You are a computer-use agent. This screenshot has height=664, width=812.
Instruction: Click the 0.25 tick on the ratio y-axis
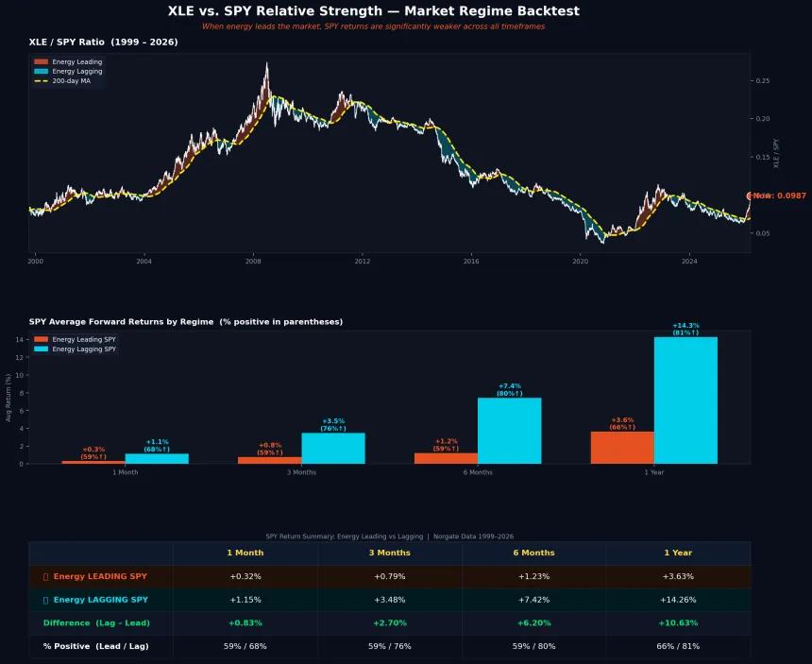(763, 81)
